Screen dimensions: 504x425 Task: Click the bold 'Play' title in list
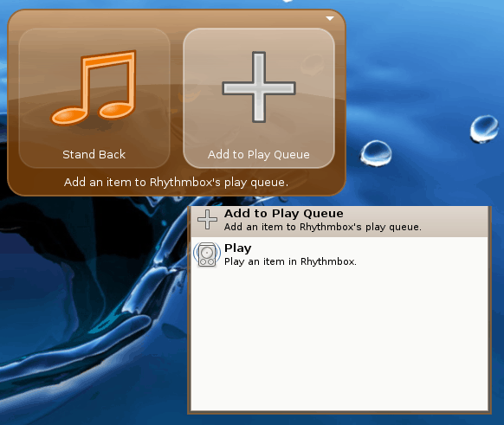(x=238, y=248)
